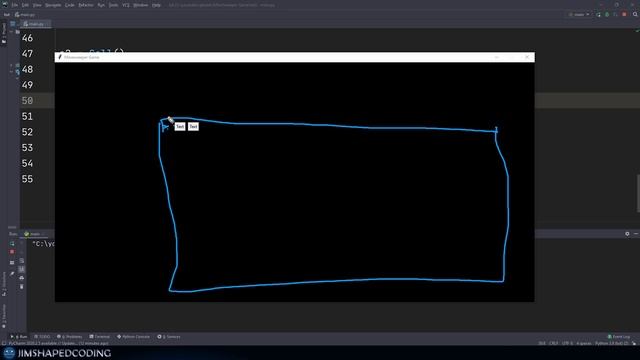Viewport: 640px width, 360px height.
Task: Open the Services tool window
Action: [x=169, y=337]
